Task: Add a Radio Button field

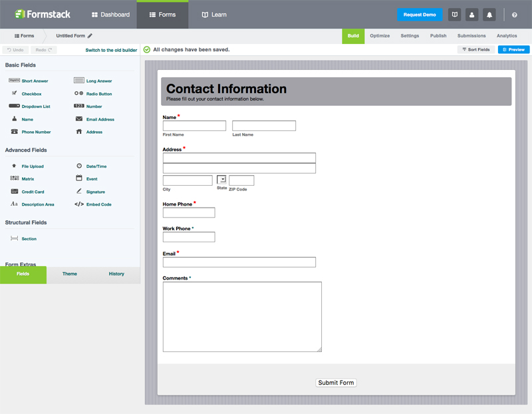Action: (93, 94)
